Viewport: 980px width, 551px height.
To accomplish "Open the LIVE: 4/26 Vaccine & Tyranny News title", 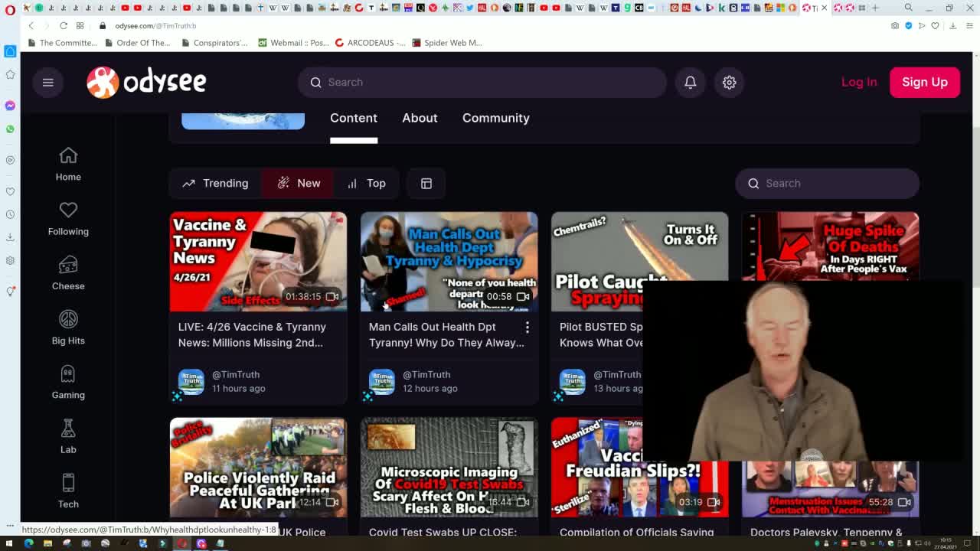I will tap(252, 334).
